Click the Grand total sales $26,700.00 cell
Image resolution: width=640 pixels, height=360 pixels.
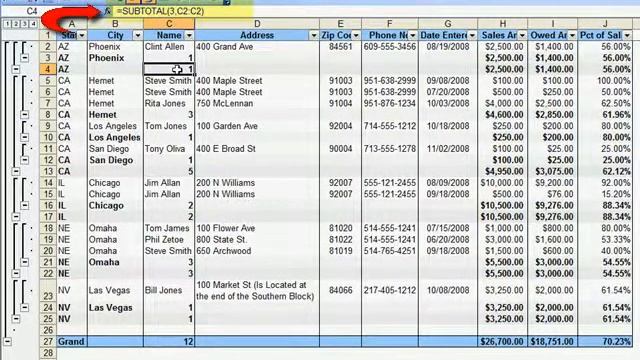tap(502, 341)
